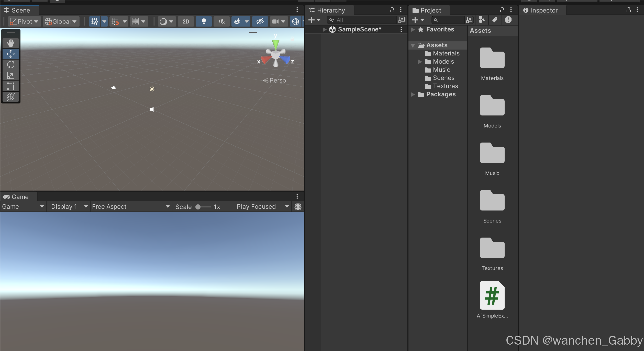
Task: Toggle scene audio mute button
Action: point(221,21)
